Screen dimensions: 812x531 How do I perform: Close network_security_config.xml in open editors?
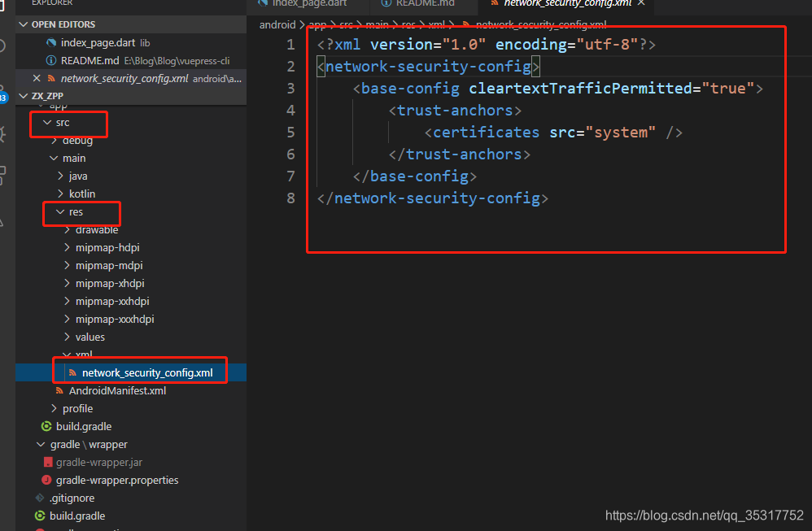[x=37, y=78]
